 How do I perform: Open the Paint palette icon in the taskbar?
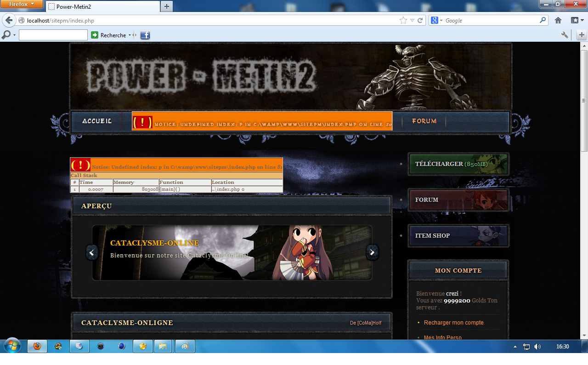(x=185, y=346)
